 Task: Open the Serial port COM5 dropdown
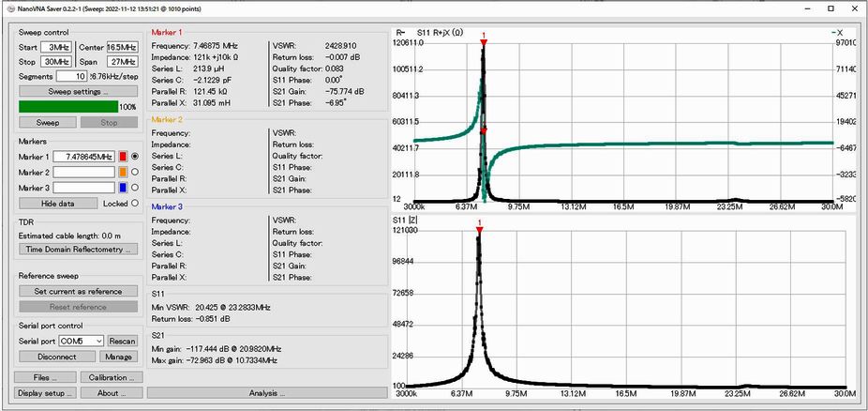pos(81,342)
